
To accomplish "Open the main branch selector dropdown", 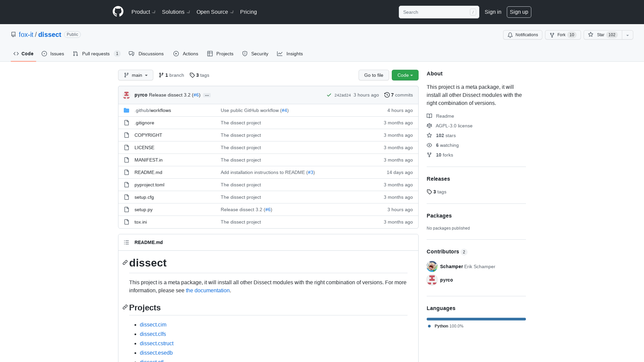I will (x=136, y=75).
